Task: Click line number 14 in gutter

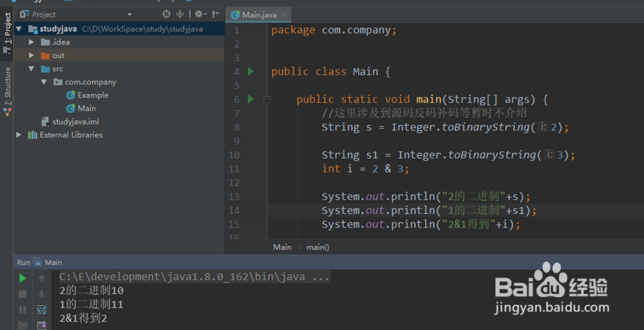Action: coord(234,210)
